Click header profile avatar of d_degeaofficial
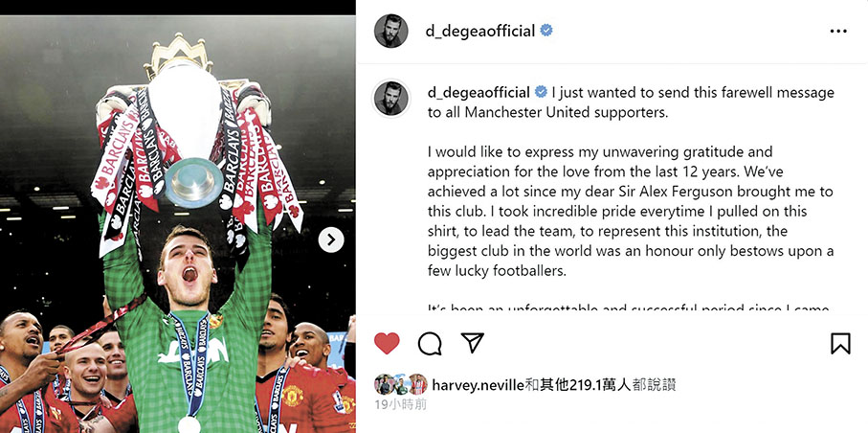The width and height of the screenshot is (868, 433). (x=391, y=31)
